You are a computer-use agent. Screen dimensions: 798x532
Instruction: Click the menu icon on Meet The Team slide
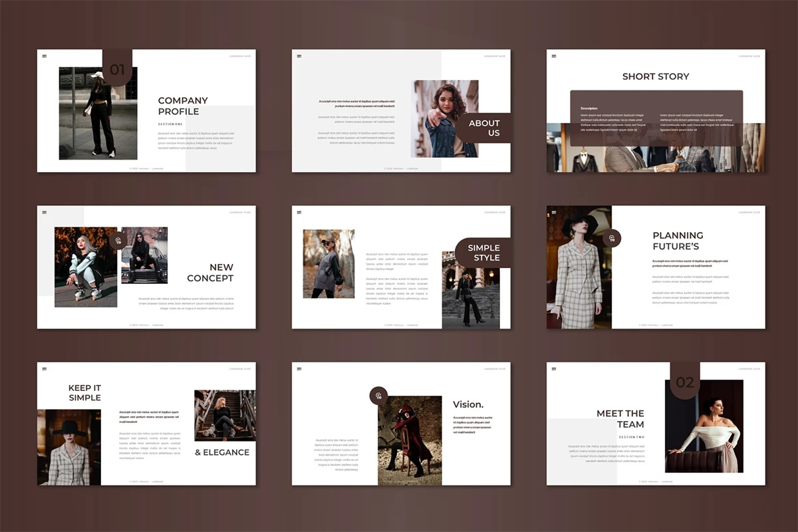(x=554, y=368)
